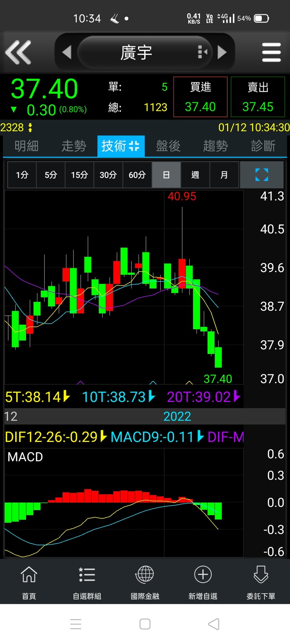Tap 新增自選 add to watchlist
Viewport: 290px width, 644px height.
click(203, 582)
